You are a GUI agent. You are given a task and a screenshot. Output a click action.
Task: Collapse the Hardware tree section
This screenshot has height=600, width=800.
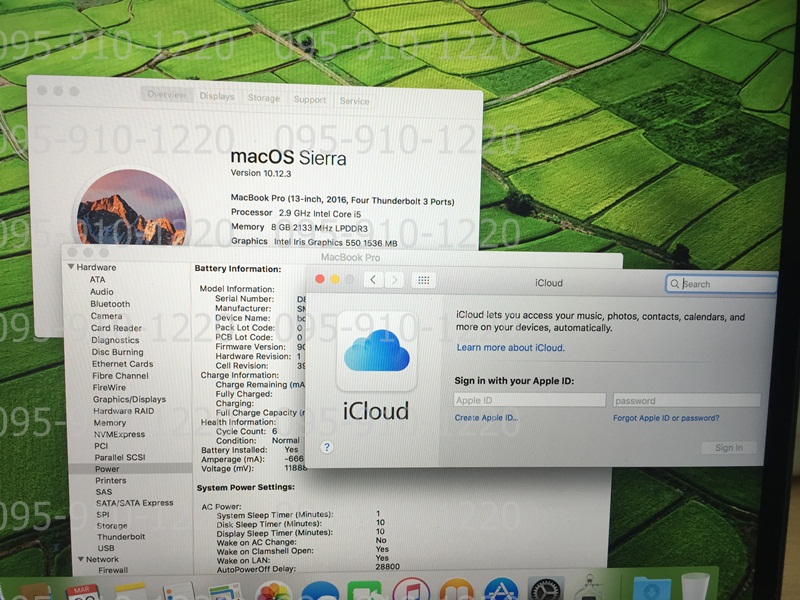(x=70, y=268)
